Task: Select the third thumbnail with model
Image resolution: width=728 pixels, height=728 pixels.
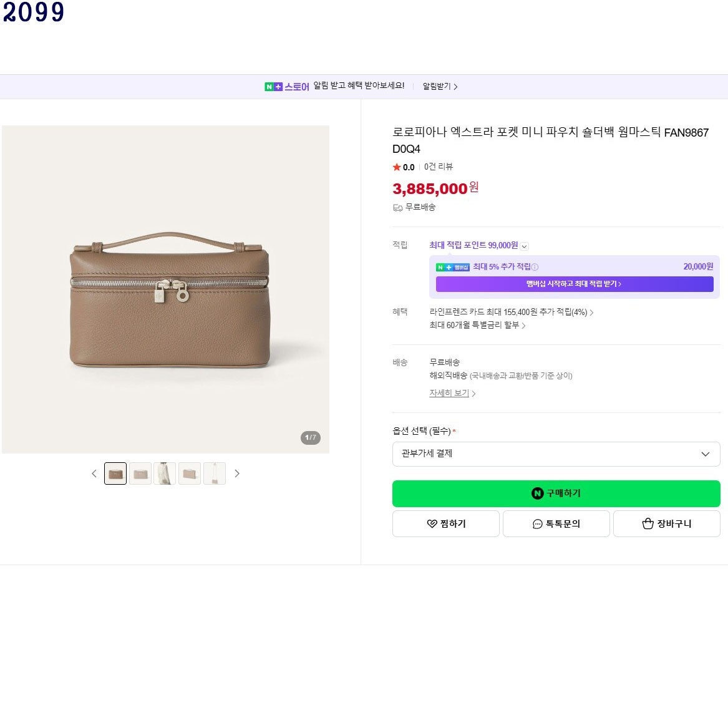Action: [x=165, y=473]
